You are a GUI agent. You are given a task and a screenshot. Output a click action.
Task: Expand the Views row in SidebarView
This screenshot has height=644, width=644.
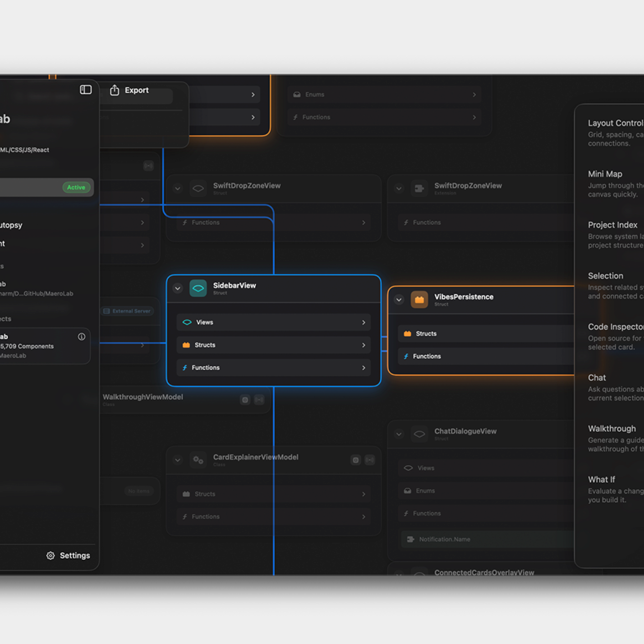pyautogui.click(x=274, y=322)
